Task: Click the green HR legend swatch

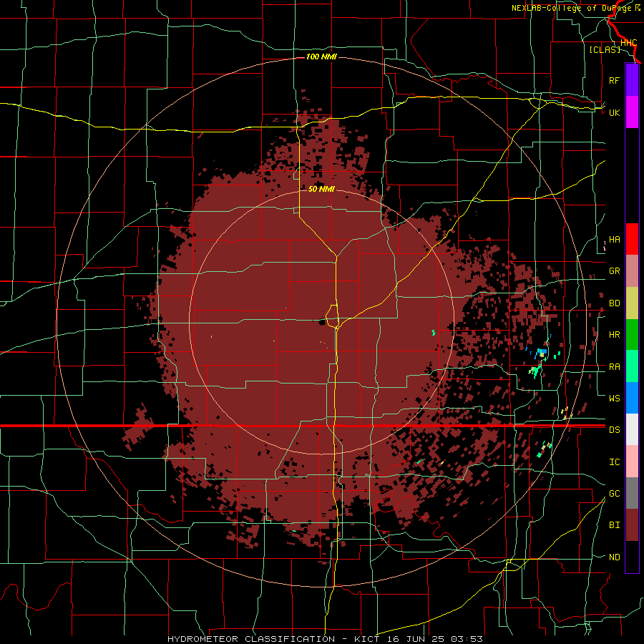Action: coord(632,335)
